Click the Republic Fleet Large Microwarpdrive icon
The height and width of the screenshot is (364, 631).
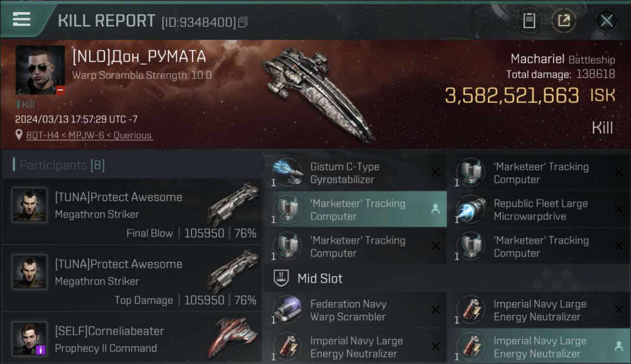point(471,210)
